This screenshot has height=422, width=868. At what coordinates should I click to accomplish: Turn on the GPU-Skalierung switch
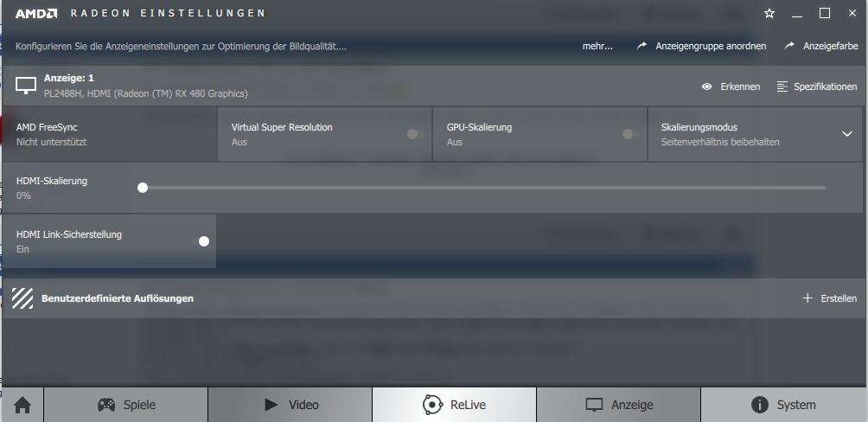pyautogui.click(x=631, y=134)
